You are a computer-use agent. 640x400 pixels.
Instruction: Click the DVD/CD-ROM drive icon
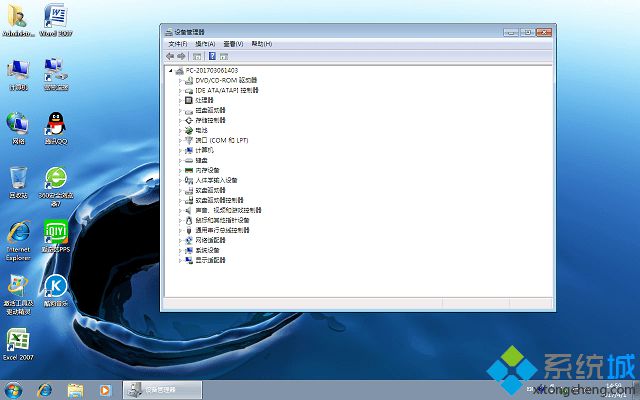pyautogui.click(x=189, y=80)
